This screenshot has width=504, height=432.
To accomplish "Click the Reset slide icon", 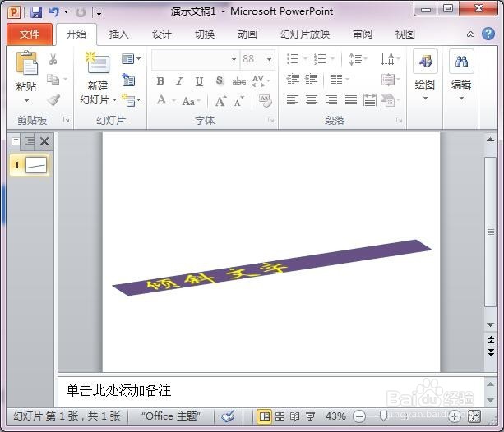I will point(128,80).
